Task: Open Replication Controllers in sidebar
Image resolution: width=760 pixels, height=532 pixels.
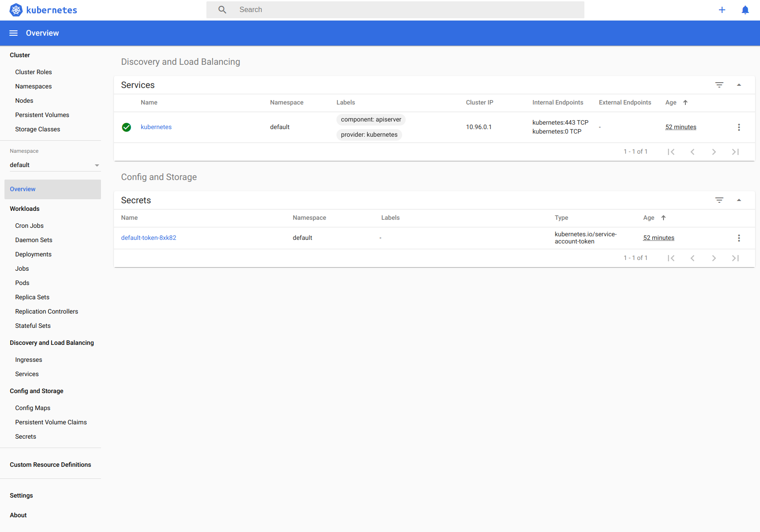Action: (46, 311)
